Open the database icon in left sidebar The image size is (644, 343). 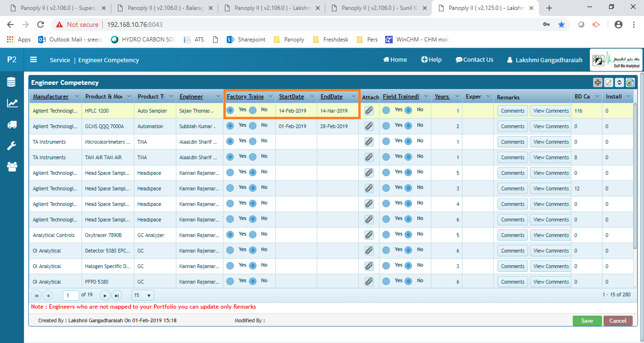pos(12,82)
